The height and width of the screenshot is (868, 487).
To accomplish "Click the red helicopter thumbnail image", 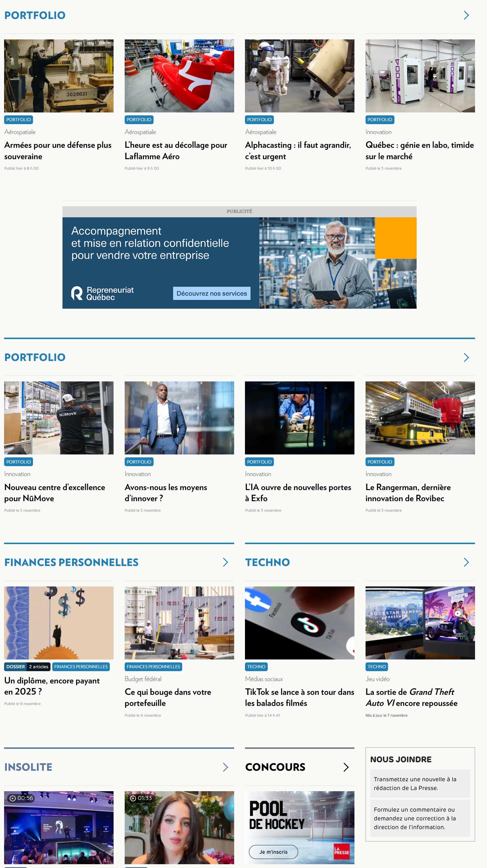I will [x=179, y=76].
